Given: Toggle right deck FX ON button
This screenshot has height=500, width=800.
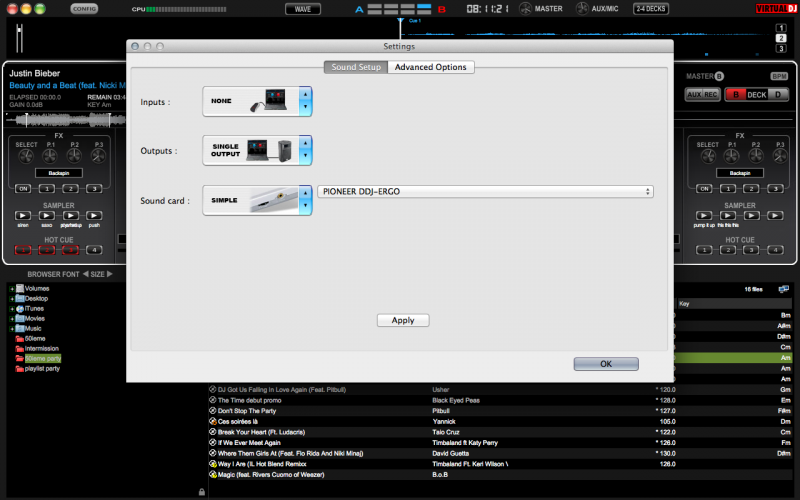Looking at the screenshot, I should coord(705,188).
